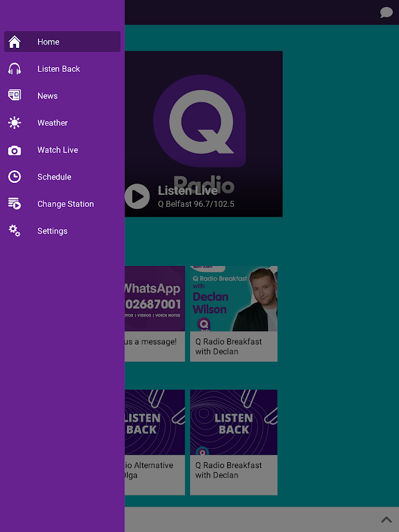
Task: Open Listen Back Breakfast with Declan card
Action: (234, 442)
